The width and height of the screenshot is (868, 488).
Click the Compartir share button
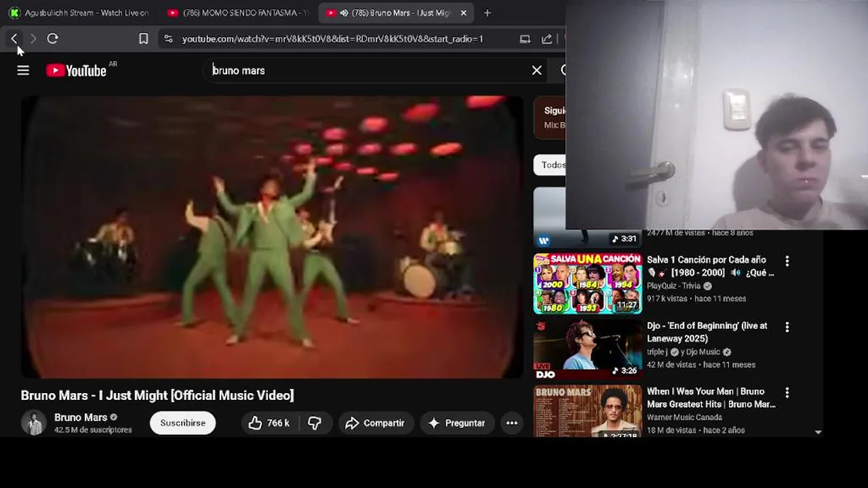[x=375, y=423]
